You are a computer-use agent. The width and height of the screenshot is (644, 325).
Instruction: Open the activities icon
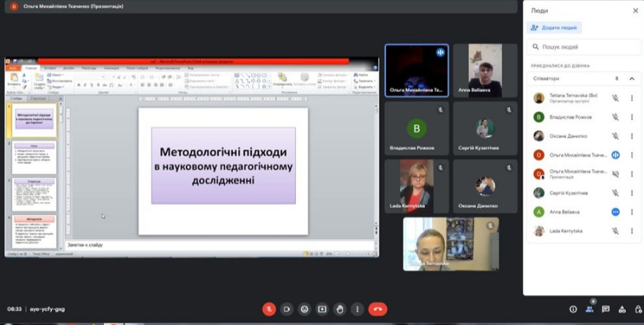[x=622, y=309]
